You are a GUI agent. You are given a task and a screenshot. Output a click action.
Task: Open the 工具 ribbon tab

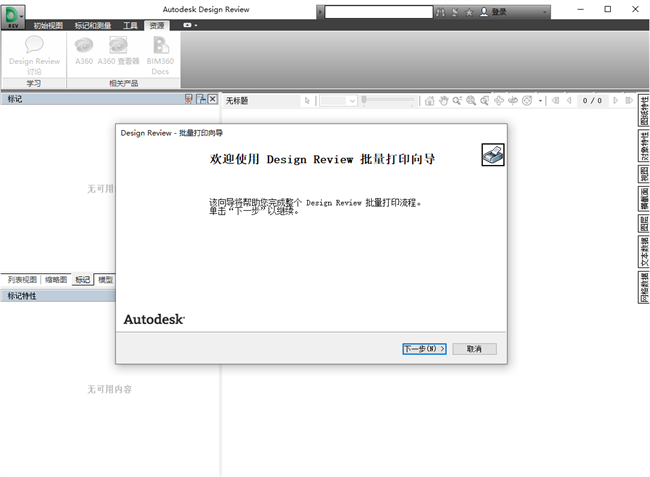coord(130,26)
